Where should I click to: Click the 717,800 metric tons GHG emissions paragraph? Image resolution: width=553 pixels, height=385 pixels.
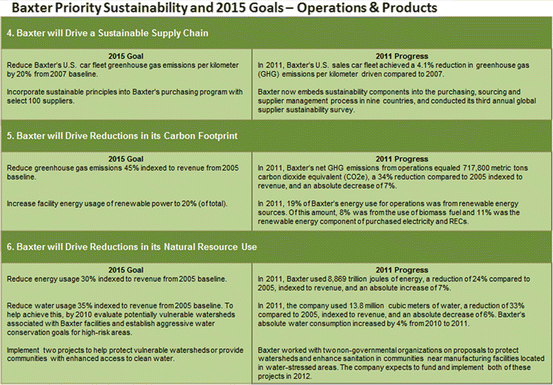click(x=393, y=177)
